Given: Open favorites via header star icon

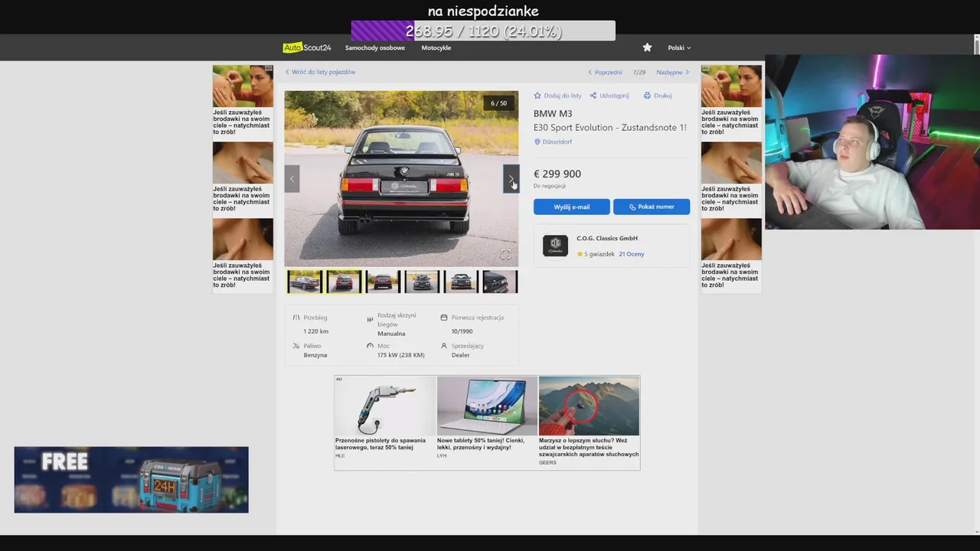Looking at the screenshot, I should (x=647, y=47).
